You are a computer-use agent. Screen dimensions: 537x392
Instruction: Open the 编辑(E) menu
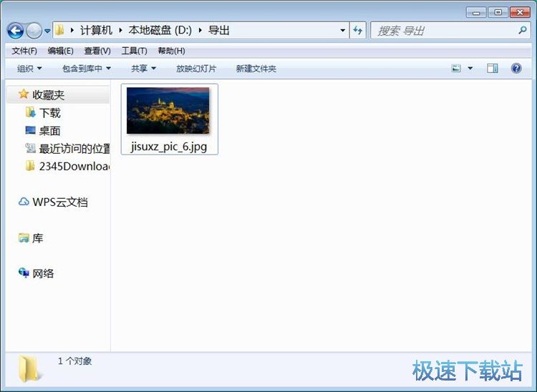61,51
